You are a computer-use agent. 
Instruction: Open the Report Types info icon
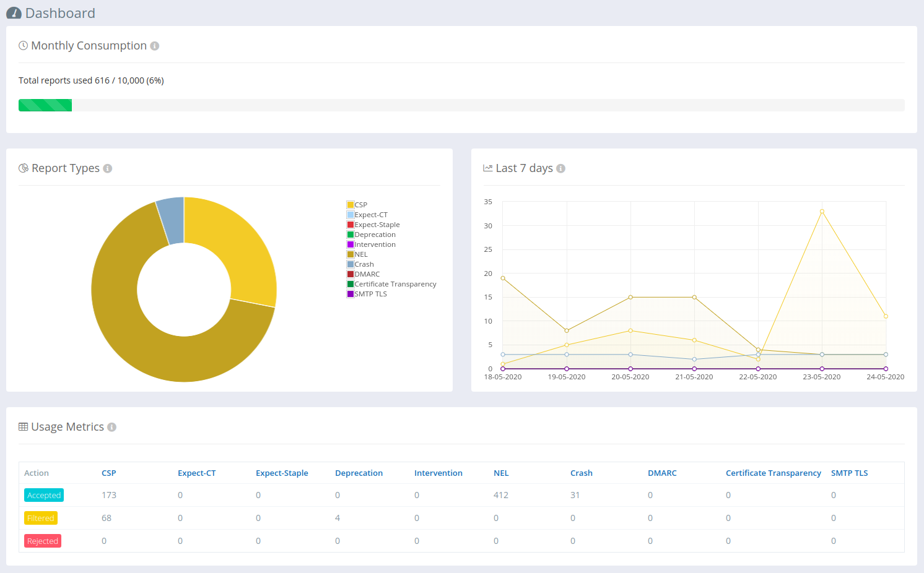[108, 168]
